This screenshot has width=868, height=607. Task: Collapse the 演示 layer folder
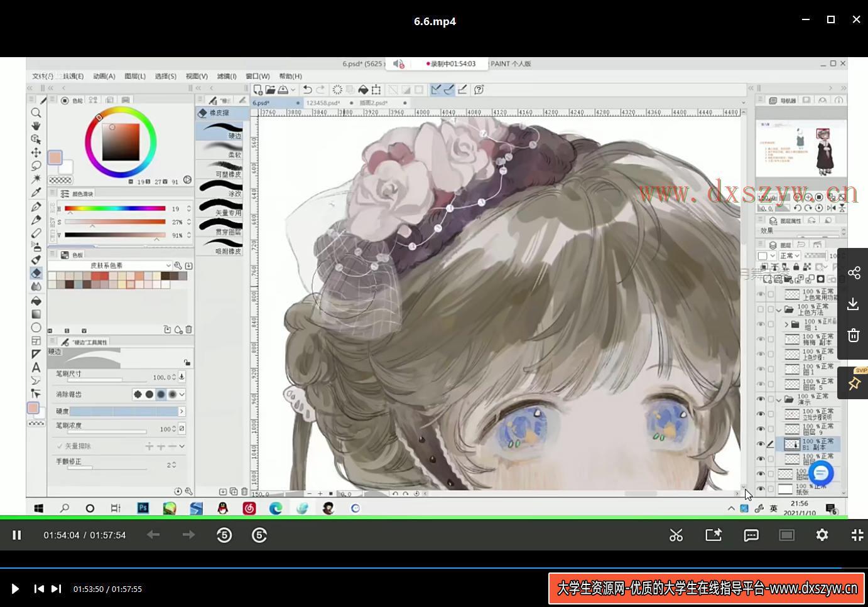point(779,399)
